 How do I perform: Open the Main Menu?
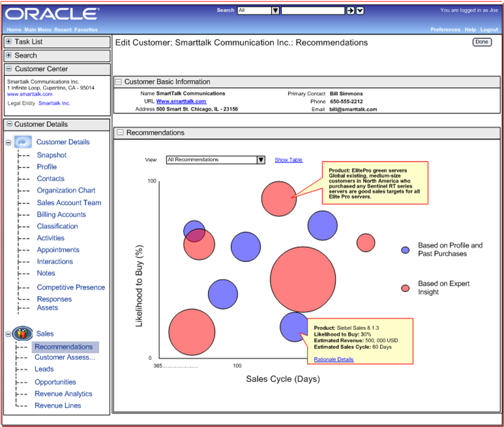click(x=38, y=29)
